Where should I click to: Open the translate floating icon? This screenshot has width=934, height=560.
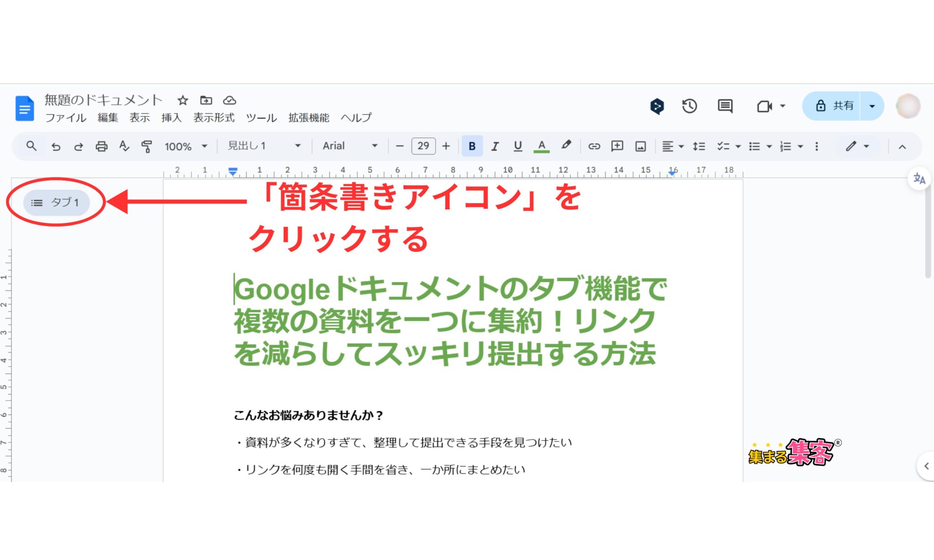pos(919,179)
